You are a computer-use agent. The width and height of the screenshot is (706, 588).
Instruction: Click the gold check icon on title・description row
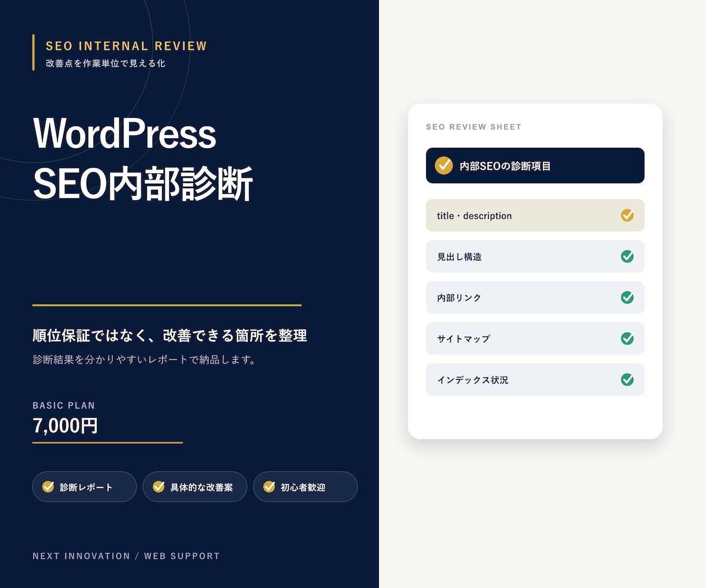(627, 215)
